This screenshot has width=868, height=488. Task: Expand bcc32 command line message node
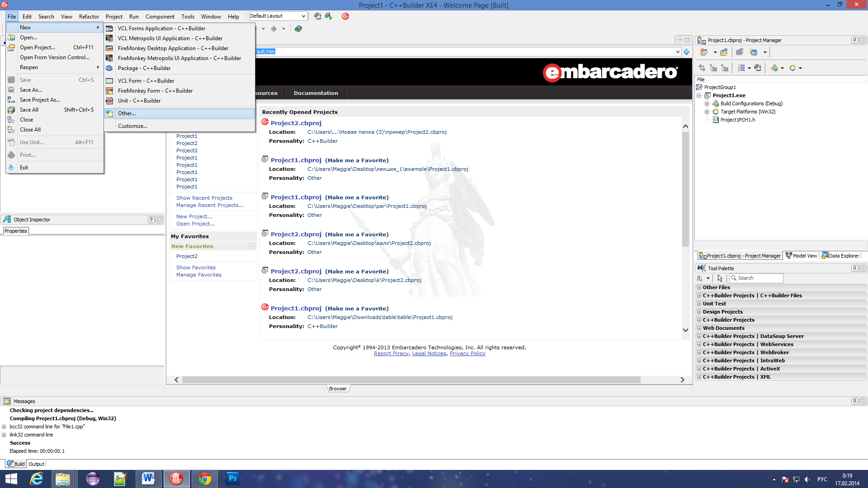[4, 427]
